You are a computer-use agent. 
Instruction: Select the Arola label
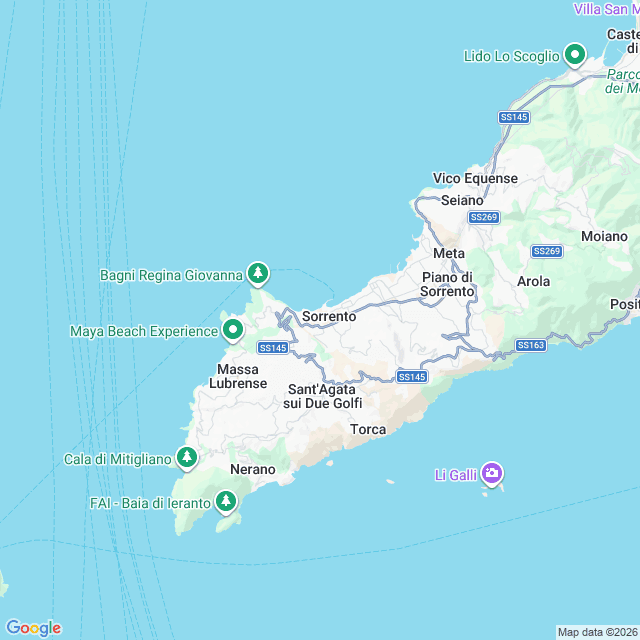[x=533, y=282]
